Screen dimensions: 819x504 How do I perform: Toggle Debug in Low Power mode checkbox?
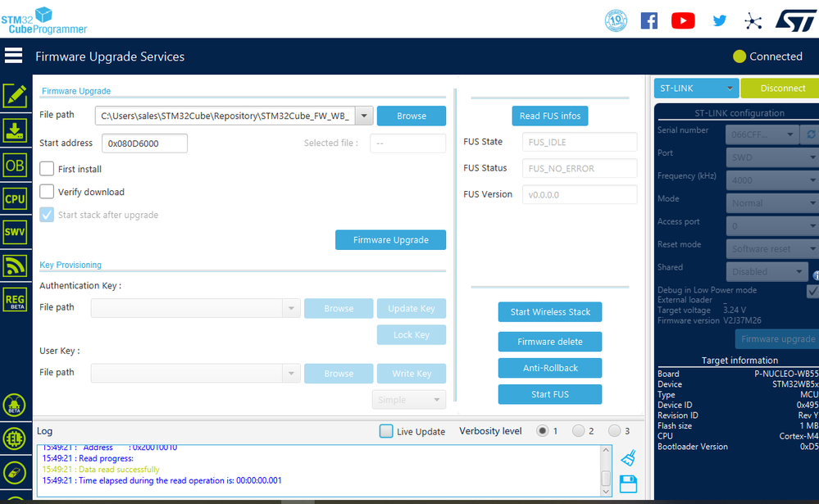pos(812,291)
